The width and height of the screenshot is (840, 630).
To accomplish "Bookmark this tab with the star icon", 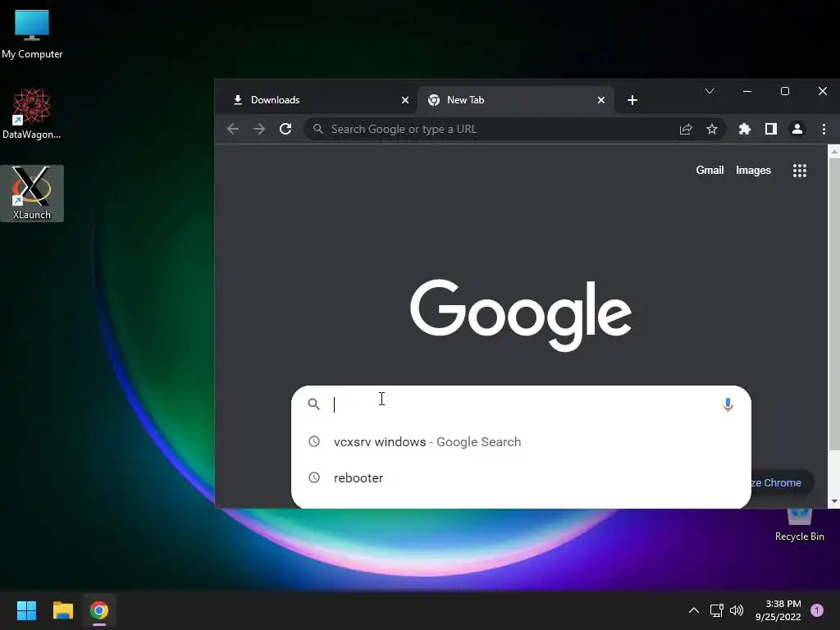I will click(711, 129).
